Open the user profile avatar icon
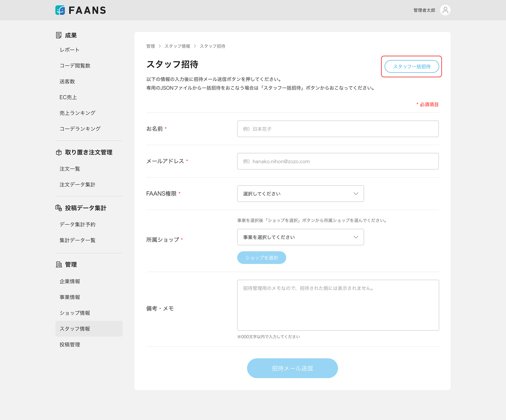This screenshot has height=420, width=506. (445, 10)
